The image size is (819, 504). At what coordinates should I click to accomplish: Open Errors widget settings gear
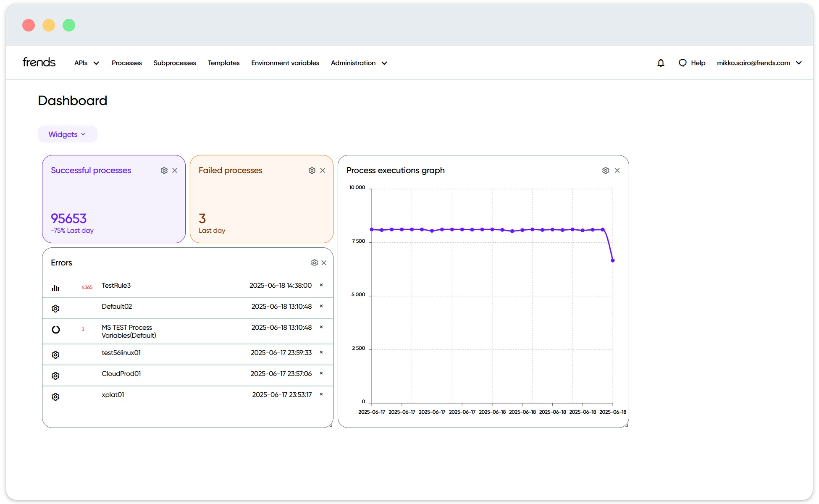[x=315, y=263]
